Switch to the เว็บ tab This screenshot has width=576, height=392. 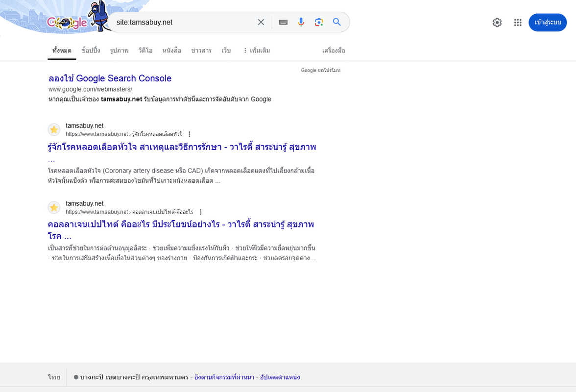tap(226, 50)
